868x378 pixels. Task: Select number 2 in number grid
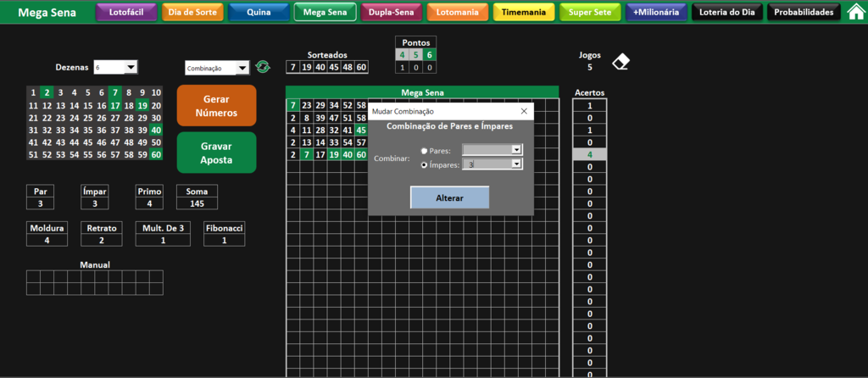[47, 92]
